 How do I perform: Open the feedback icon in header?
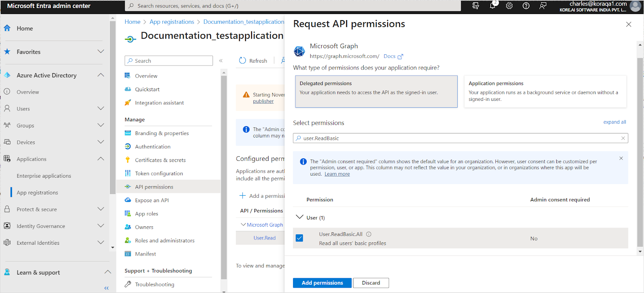point(543,6)
